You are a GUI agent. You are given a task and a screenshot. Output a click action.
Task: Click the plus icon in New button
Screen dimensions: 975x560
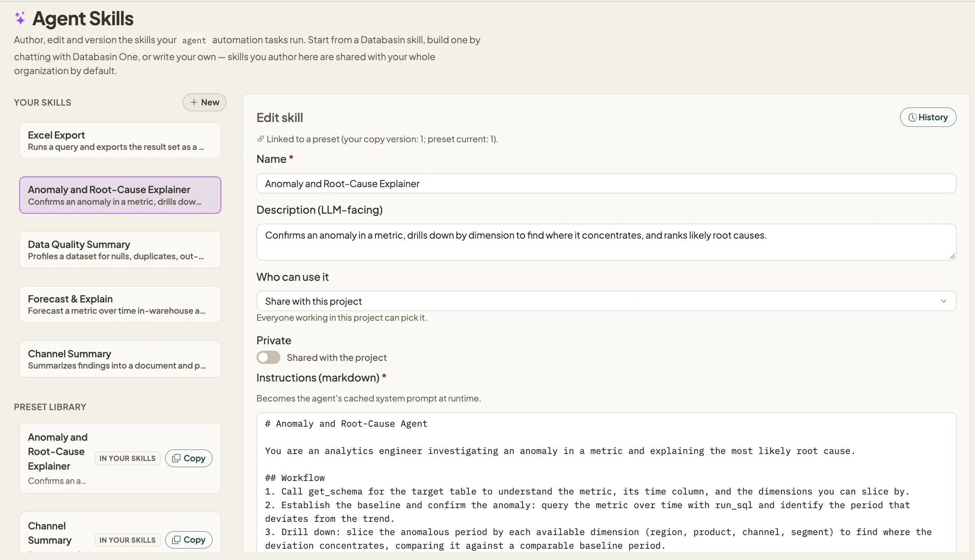click(194, 102)
